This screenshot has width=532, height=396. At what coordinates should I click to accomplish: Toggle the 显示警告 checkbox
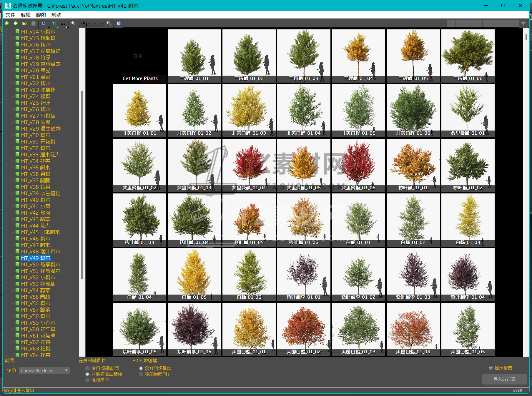[x=491, y=368]
